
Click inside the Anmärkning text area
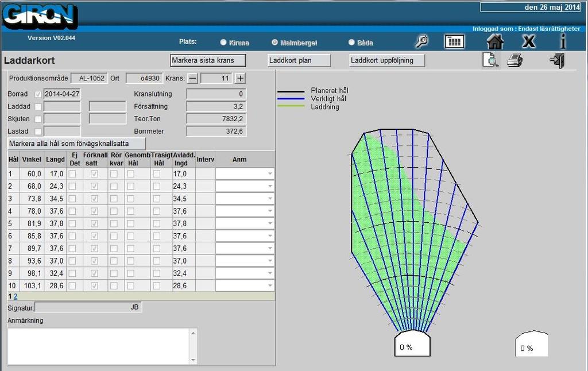click(99, 346)
